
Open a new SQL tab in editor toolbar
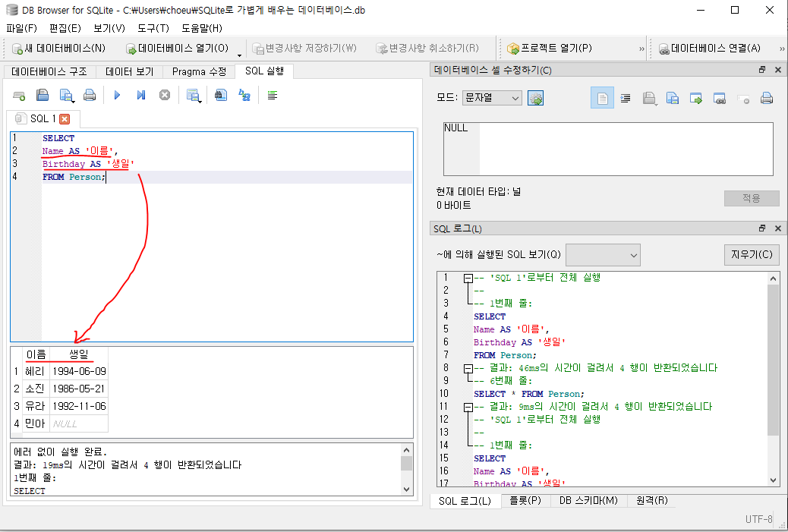coord(19,96)
